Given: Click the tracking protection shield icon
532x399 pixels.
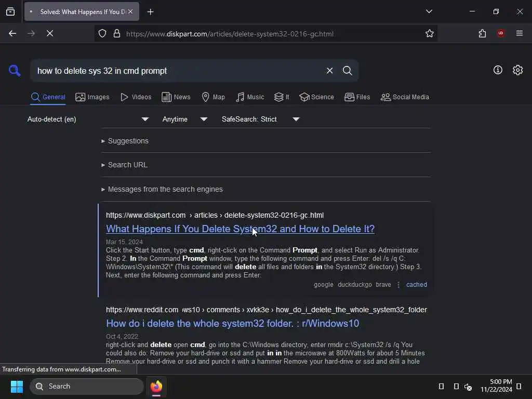Looking at the screenshot, I should 102,33.
